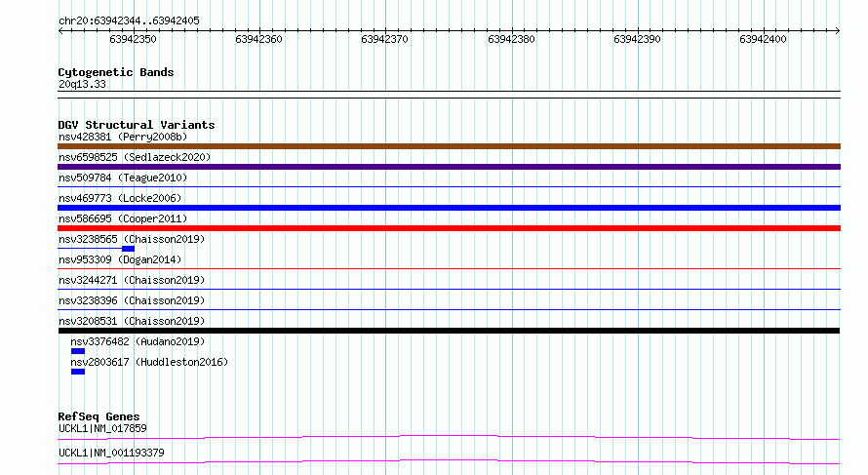The width and height of the screenshot is (868, 475).
Task: Open the UCKL1|NM_001193379 gene label
Action: pos(111,453)
